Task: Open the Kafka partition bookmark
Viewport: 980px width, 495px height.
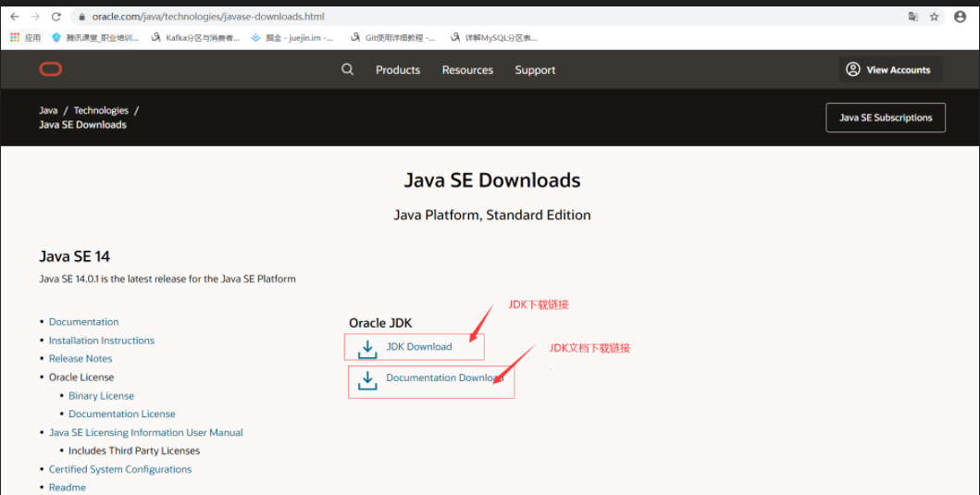Action: coord(195,38)
